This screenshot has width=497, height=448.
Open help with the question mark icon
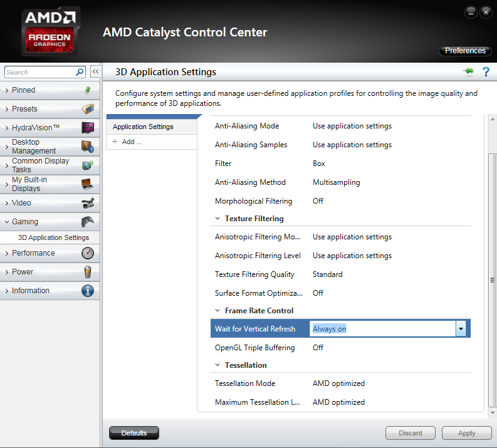(486, 72)
